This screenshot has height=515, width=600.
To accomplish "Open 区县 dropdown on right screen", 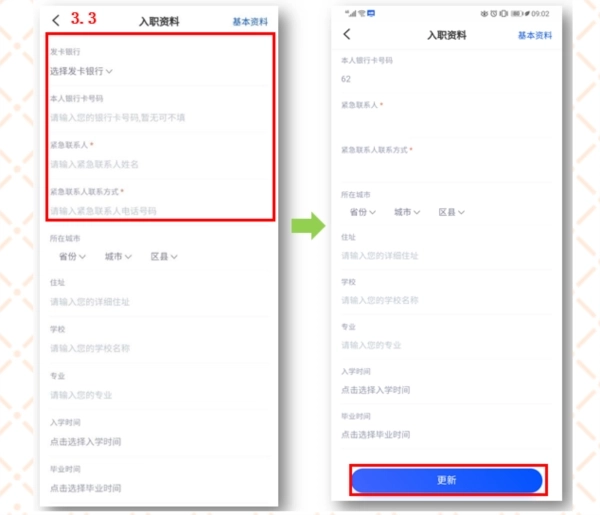I will [452, 212].
